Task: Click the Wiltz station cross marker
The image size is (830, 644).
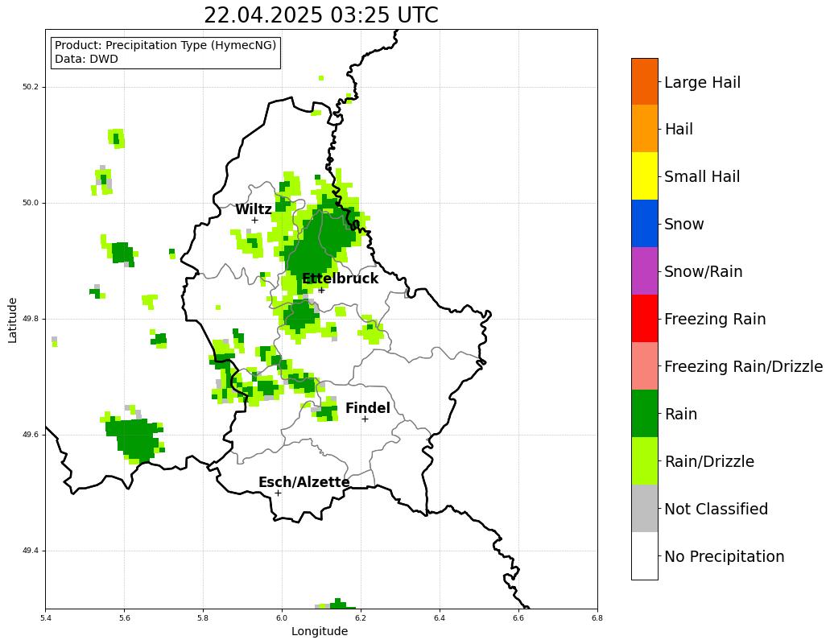Action: pyautogui.click(x=254, y=220)
